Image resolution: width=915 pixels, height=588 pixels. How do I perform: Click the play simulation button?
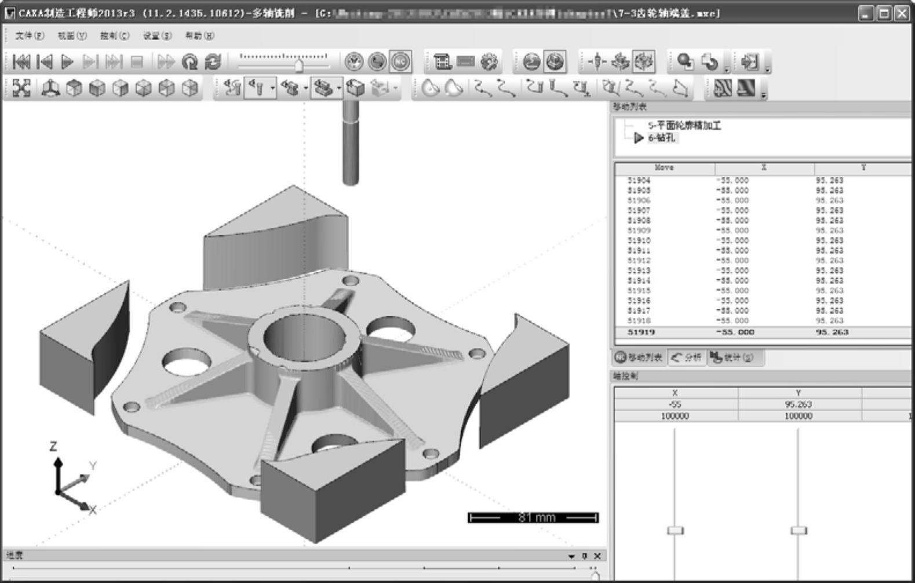pos(67,62)
